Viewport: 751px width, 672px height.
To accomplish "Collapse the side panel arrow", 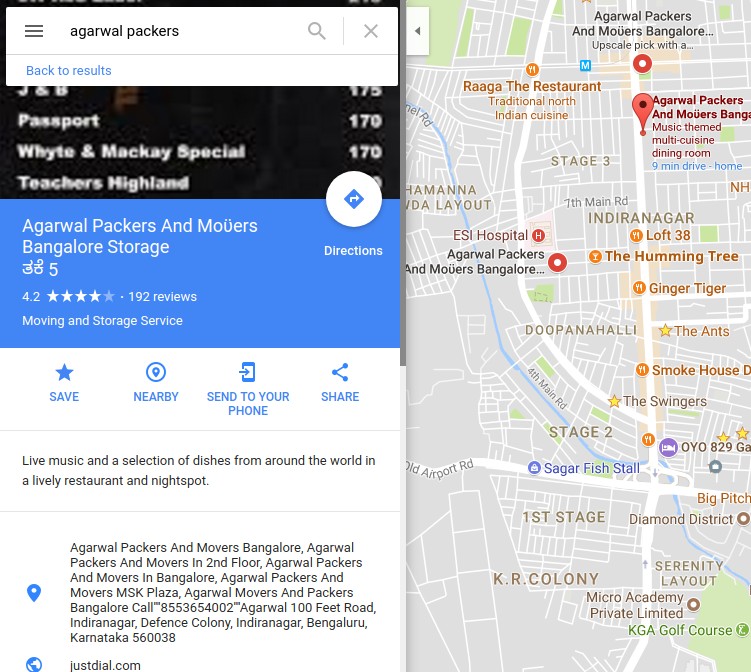I will (x=418, y=31).
